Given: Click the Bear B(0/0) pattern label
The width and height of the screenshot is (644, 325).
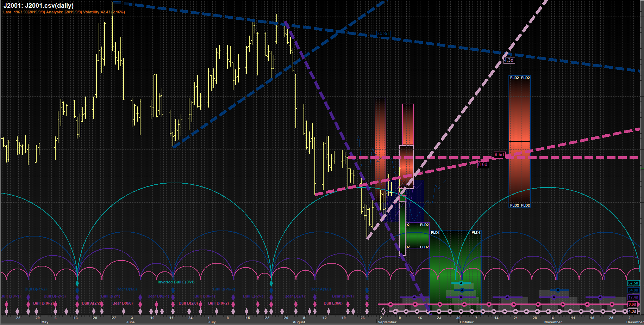Looking at the screenshot, I should (123, 303).
